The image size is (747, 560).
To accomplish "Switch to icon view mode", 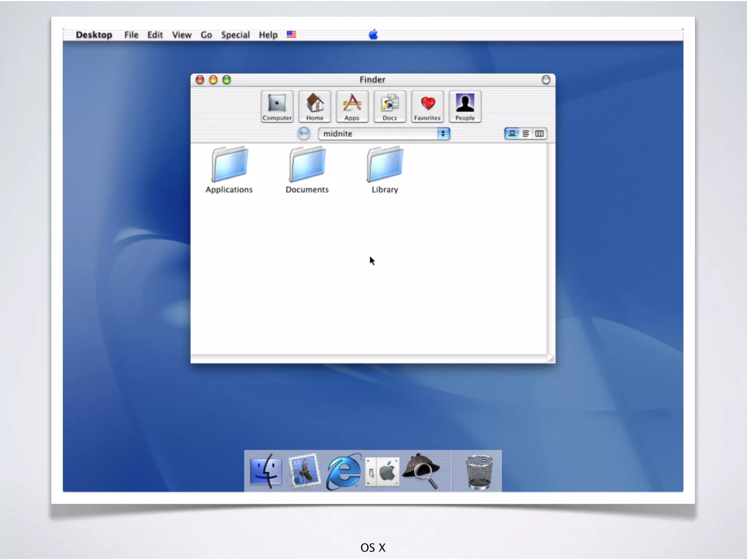I will (512, 133).
